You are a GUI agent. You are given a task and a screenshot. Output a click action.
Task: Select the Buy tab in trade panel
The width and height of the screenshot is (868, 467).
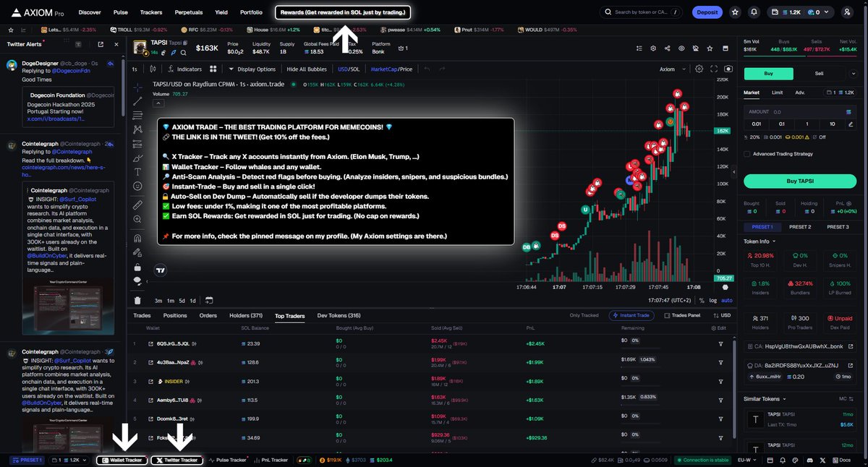(769, 74)
